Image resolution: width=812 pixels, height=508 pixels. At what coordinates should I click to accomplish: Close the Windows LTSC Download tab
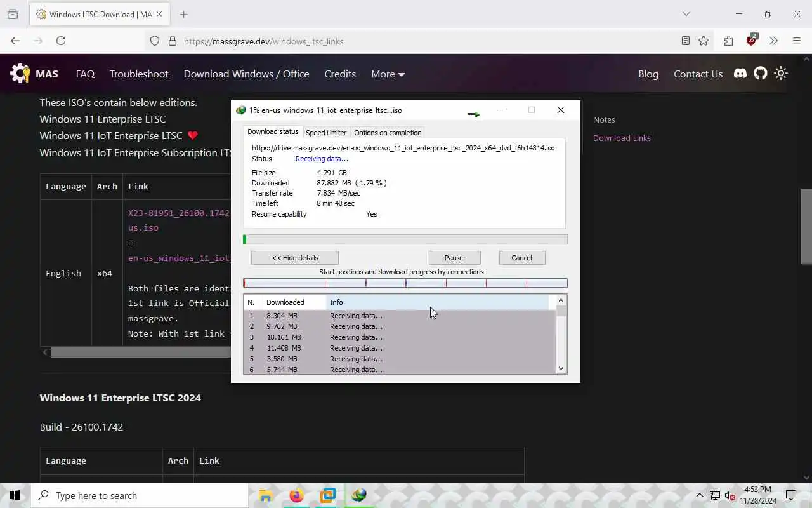159,14
